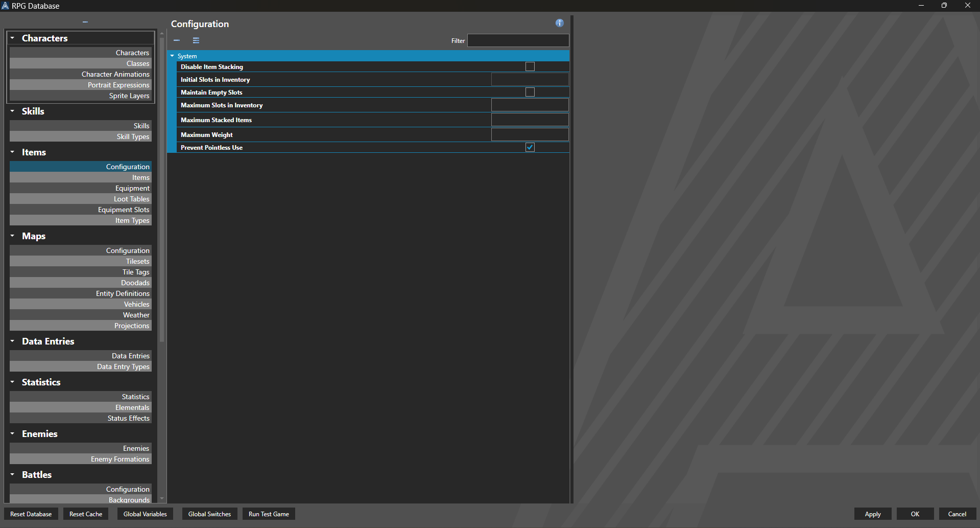Viewport: 980px width, 528px height.
Task: Click the Run Test Game button
Action: 269,514
